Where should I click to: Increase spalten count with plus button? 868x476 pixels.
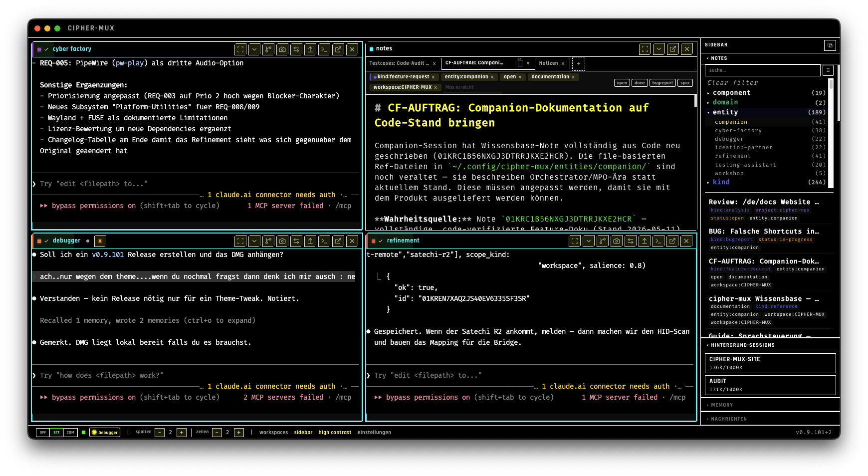tap(182, 433)
